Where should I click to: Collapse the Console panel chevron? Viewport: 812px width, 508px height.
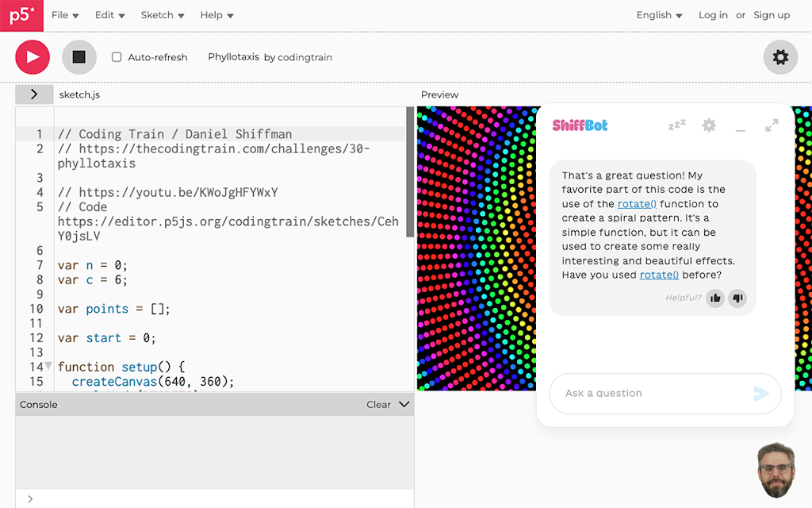(404, 404)
